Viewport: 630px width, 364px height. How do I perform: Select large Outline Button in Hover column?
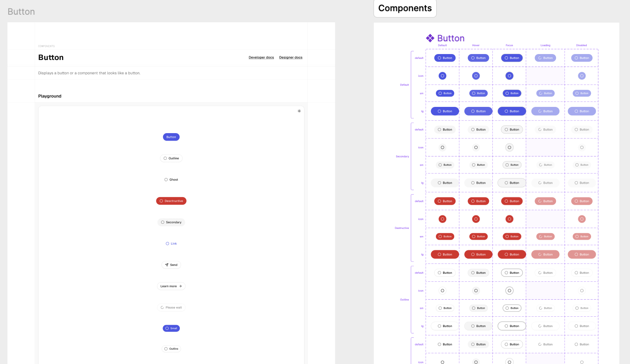[478, 326]
